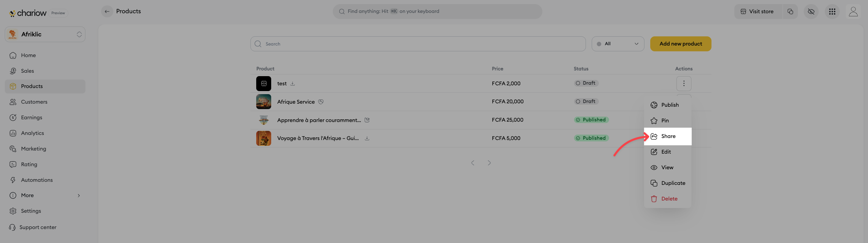Click the product Search field
The width and height of the screenshot is (868, 243).
[x=418, y=44]
